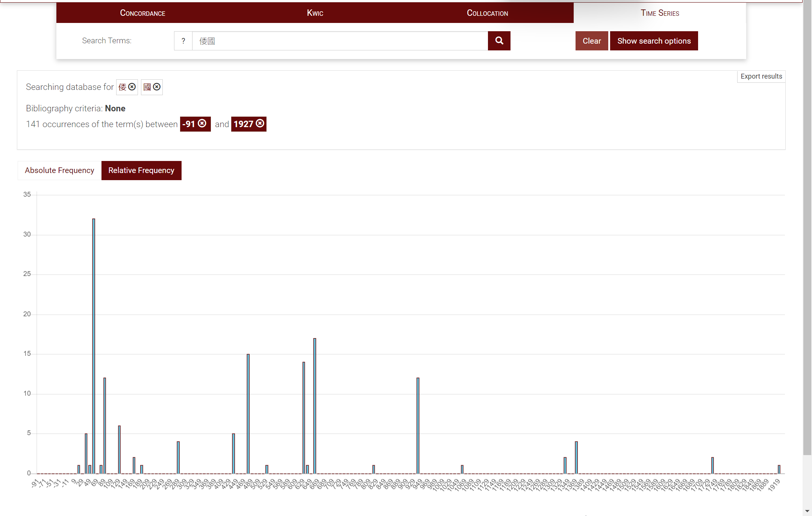Switch to Absolute Frequency view
The height and width of the screenshot is (516, 812).
coord(59,170)
